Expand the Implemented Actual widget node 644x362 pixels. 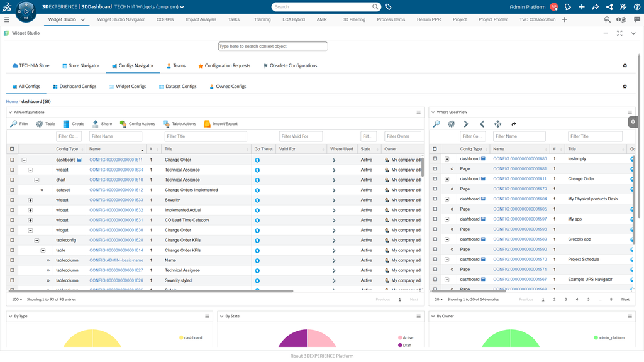30,210
